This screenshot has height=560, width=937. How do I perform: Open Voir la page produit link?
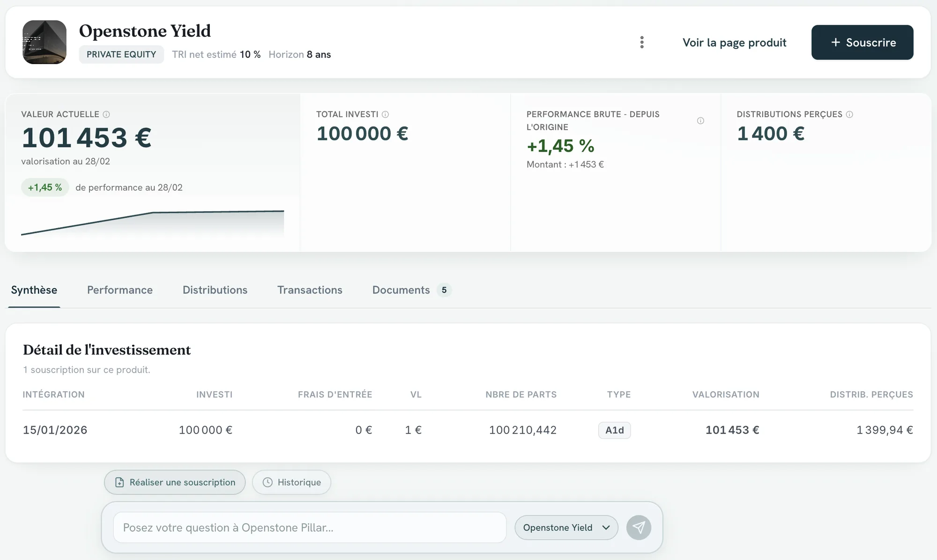[x=734, y=43]
